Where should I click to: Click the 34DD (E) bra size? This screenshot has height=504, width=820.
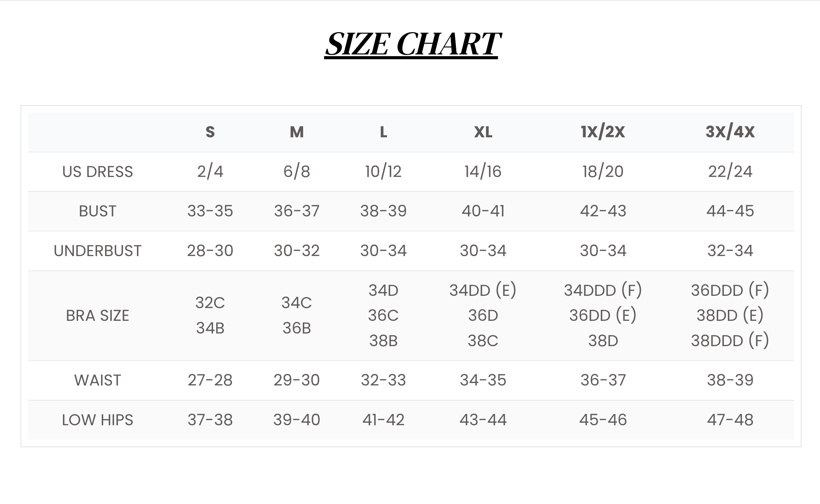pyautogui.click(x=483, y=290)
